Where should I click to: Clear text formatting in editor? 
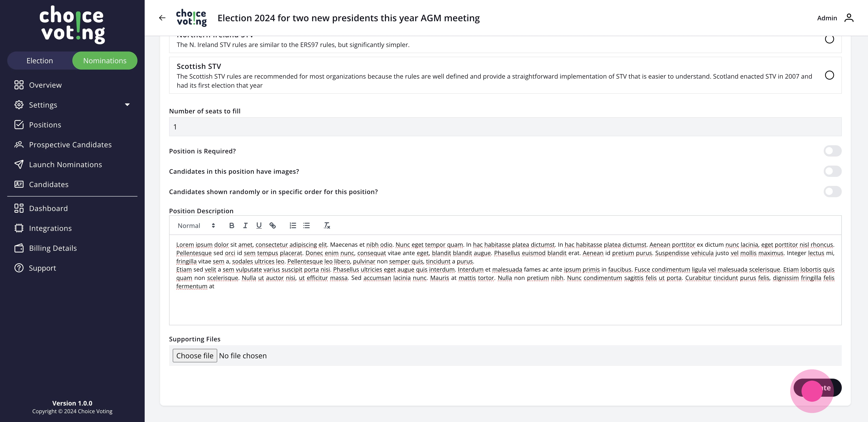tap(327, 226)
